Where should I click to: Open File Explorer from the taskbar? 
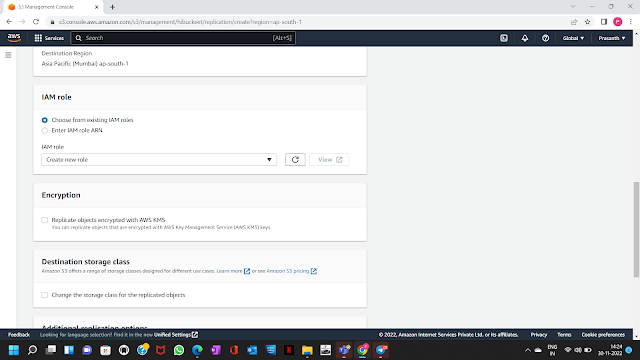pyautogui.click(x=307, y=350)
